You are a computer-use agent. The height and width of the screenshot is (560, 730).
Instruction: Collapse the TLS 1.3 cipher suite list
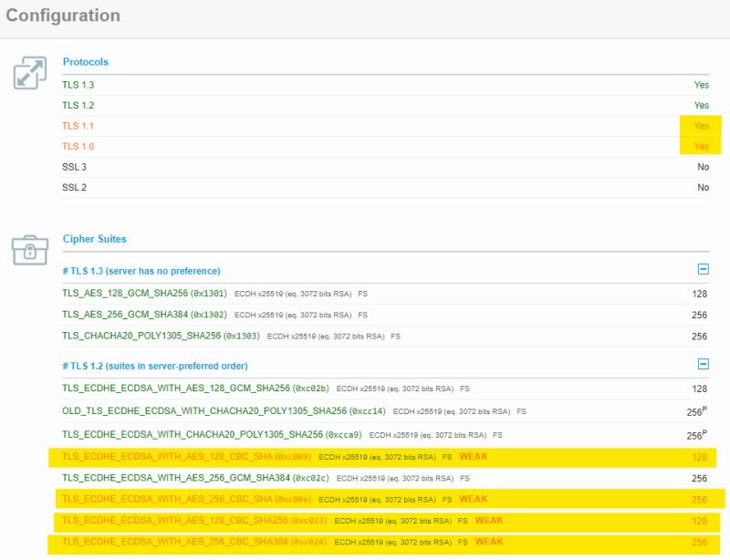(x=704, y=271)
